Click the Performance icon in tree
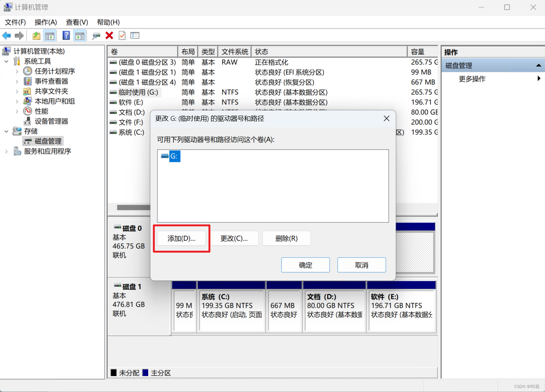The image size is (545, 392). click(28, 111)
